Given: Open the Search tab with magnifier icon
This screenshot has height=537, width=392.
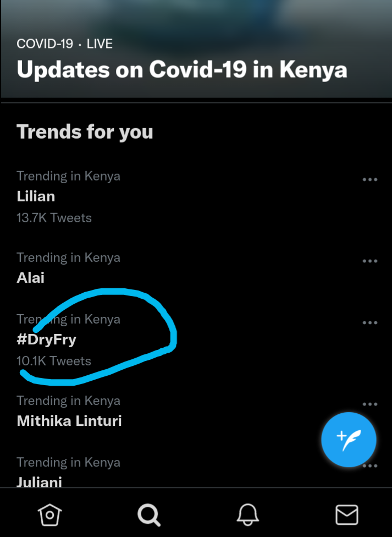Looking at the screenshot, I should pos(148,515).
